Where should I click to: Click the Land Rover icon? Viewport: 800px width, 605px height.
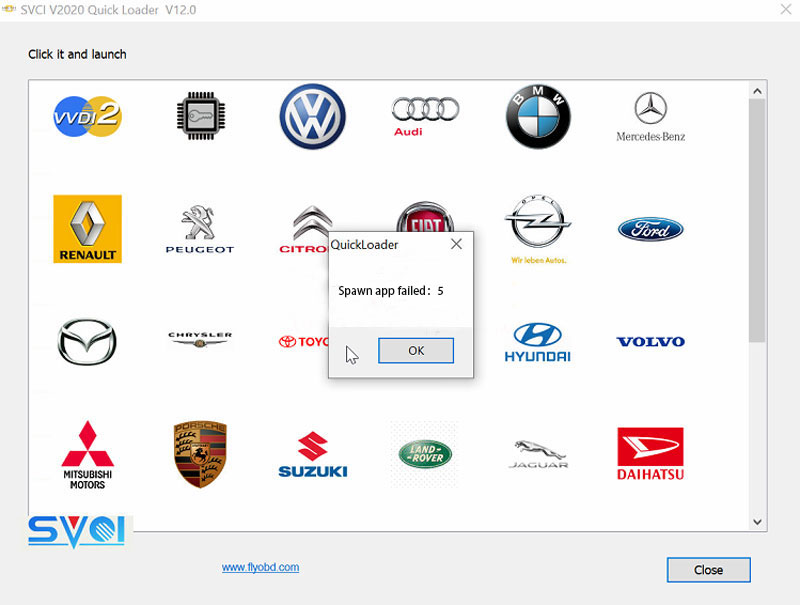425,454
